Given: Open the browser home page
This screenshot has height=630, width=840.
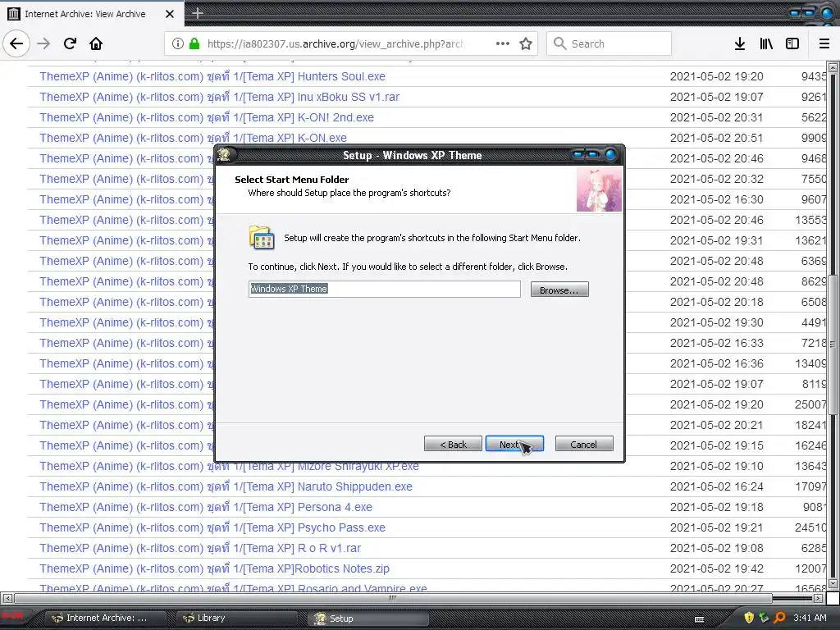Looking at the screenshot, I should pos(96,43).
